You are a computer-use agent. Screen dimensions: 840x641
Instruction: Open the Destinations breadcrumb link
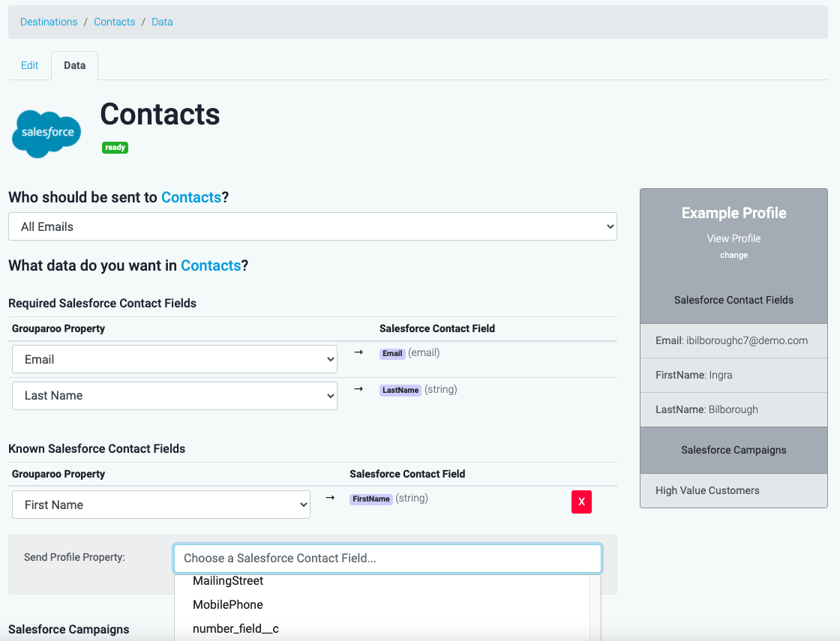(49, 22)
